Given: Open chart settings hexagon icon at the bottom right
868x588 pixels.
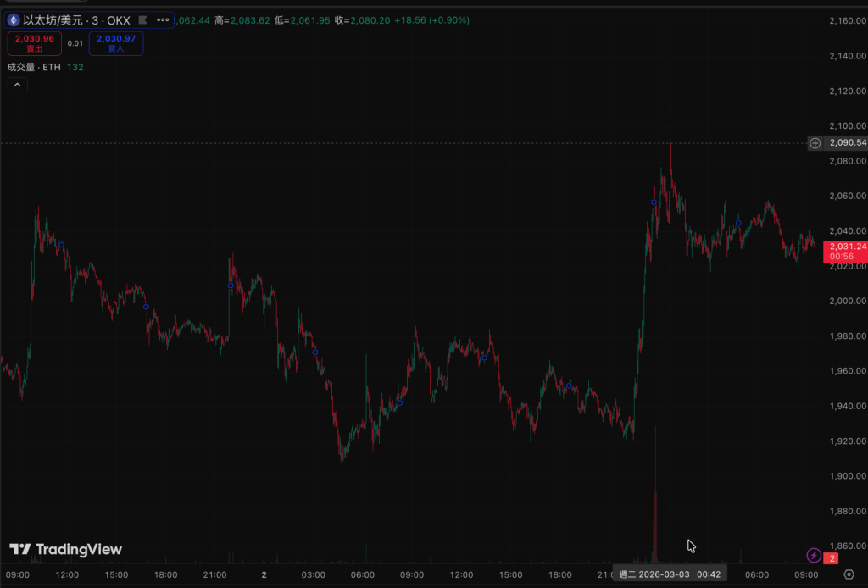Looking at the screenshot, I should [x=849, y=574].
